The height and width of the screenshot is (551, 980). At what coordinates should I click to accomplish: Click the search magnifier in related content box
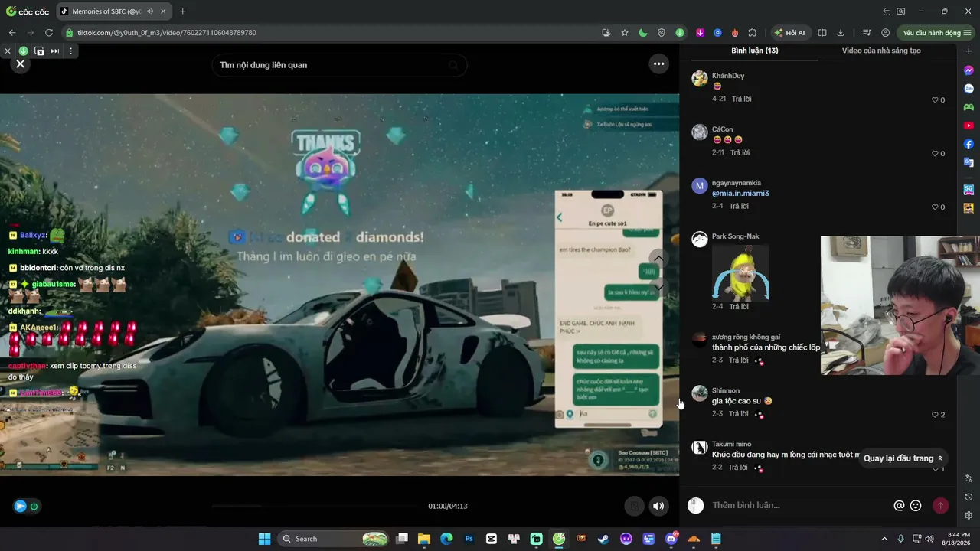453,65
